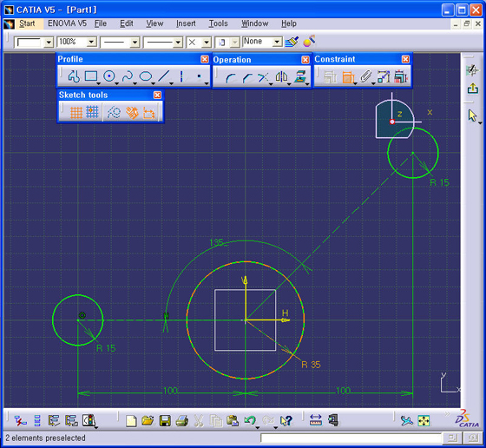Select the Mirror tool in Operation toolbar

point(281,77)
